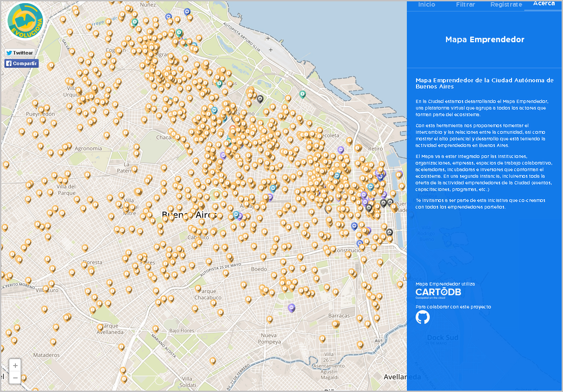Screen dimensions: 563x392
Task: Share on Facebook with Compartir button
Action: pos(22,63)
